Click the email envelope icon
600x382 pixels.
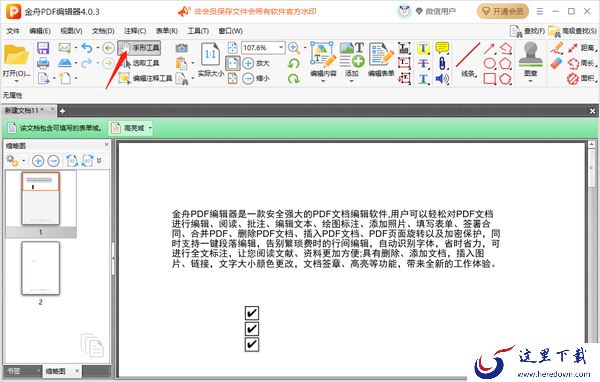tap(65, 48)
